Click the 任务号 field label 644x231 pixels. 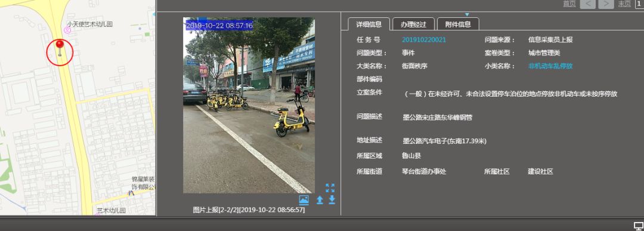[x=369, y=40]
